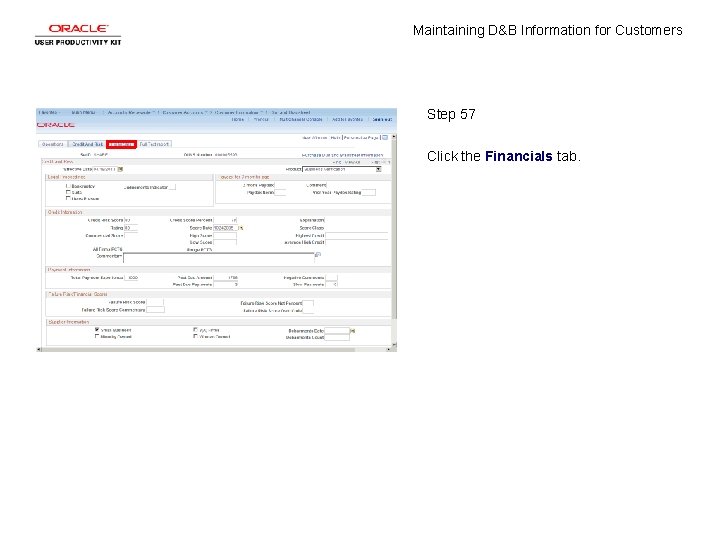
Task: Open the Full Tech report tab
Action: [154, 144]
